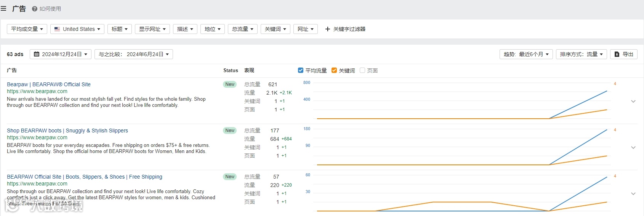The height and width of the screenshot is (216, 644).
Task: Click the bearpaw.com URL under 'Free Shipping' ad
Action: tap(37, 184)
